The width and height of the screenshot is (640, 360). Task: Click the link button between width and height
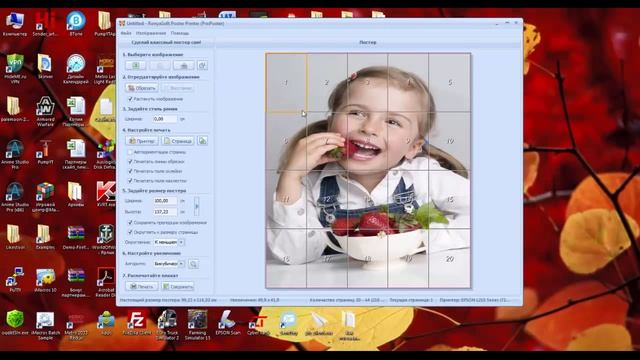pyautogui.click(x=197, y=206)
